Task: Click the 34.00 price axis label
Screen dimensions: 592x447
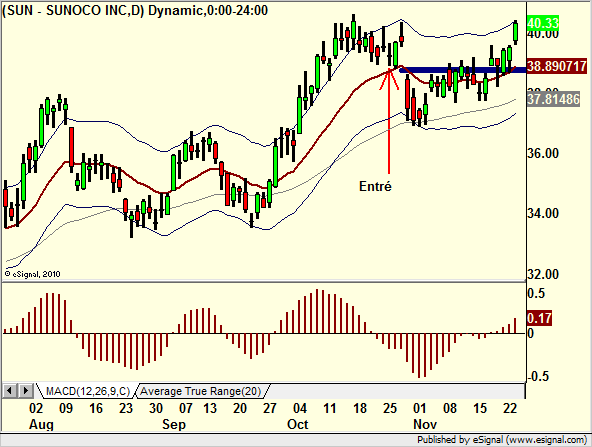Action: pos(543,214)
